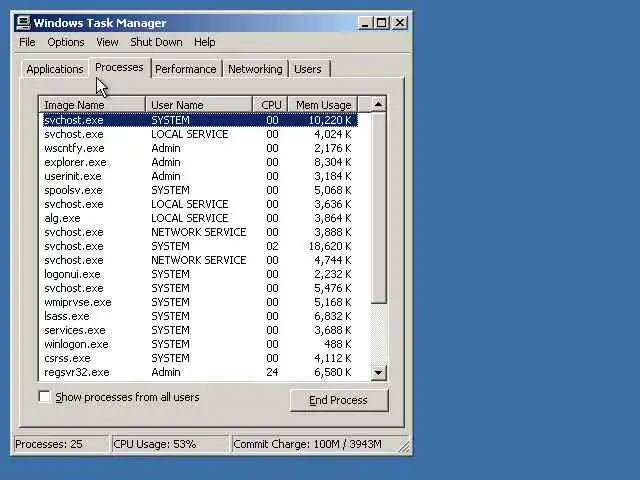Select the wscntfy.exe process
The width and height of the screenshot is (640, 480).
coord(200,148)
